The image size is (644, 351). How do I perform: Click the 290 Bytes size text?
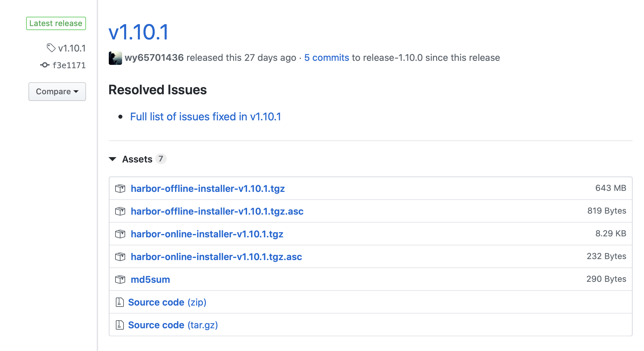tap(607, 279)
